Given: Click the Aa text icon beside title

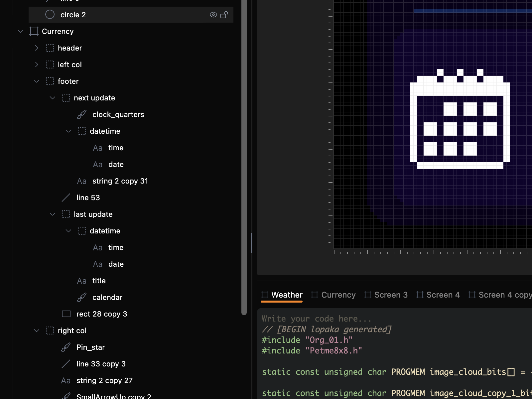Looking at the screenshot, I should pos(82,281).
